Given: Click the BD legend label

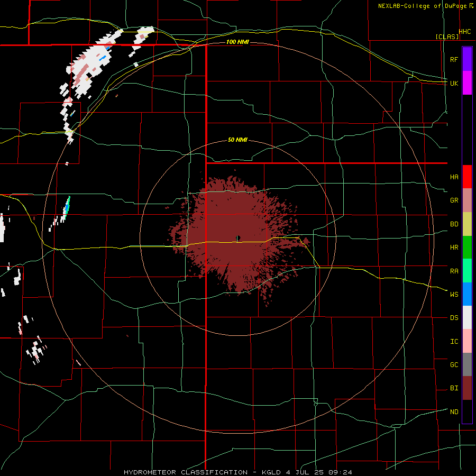Looking at the screenshot, I should [x=454, y=224].
